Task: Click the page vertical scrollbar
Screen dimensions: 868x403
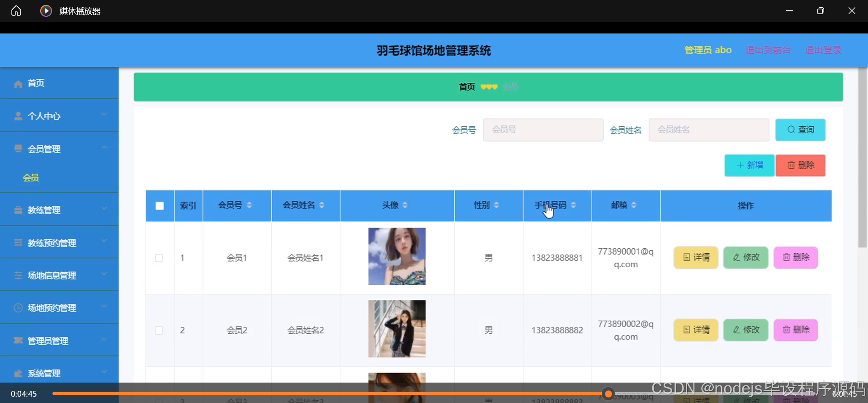Action: click(863, 157)
